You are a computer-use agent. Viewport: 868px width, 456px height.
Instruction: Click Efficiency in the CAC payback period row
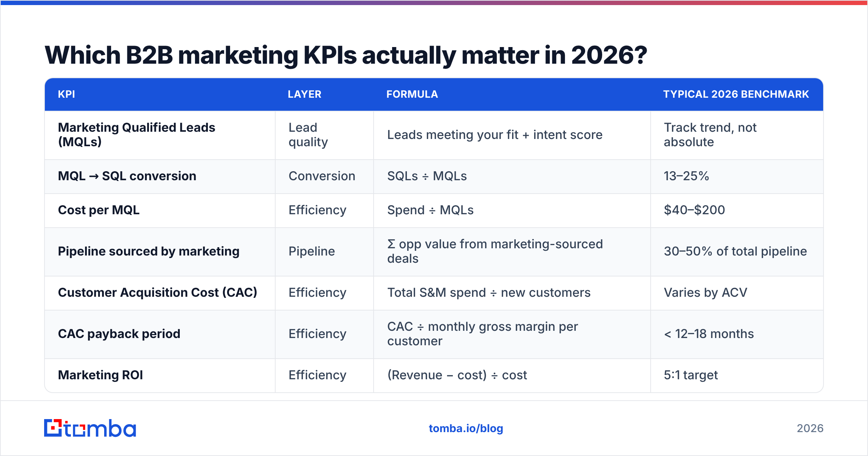click(x=318, y=334)
